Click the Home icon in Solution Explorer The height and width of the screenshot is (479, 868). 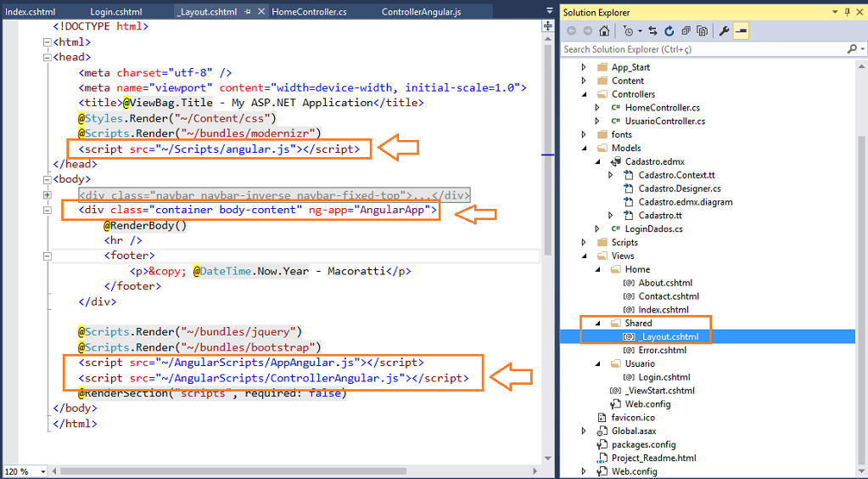tap(604, 31)
